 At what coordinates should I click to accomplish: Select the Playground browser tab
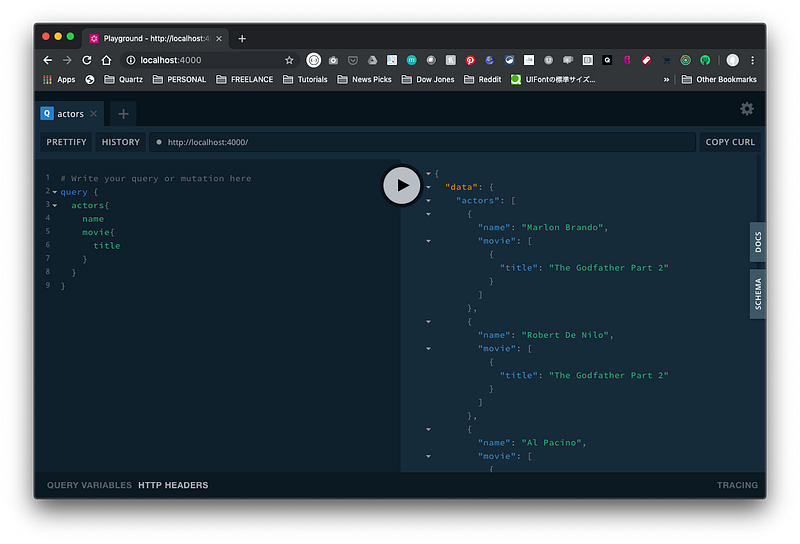pyautogui.click(x=156, y=39)
